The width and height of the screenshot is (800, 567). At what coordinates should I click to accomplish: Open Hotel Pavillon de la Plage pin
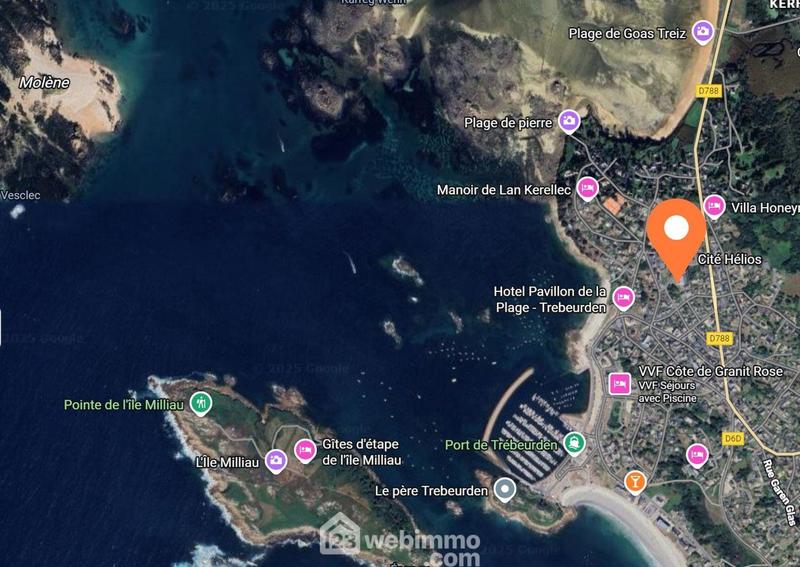click(x=623, y=298)
